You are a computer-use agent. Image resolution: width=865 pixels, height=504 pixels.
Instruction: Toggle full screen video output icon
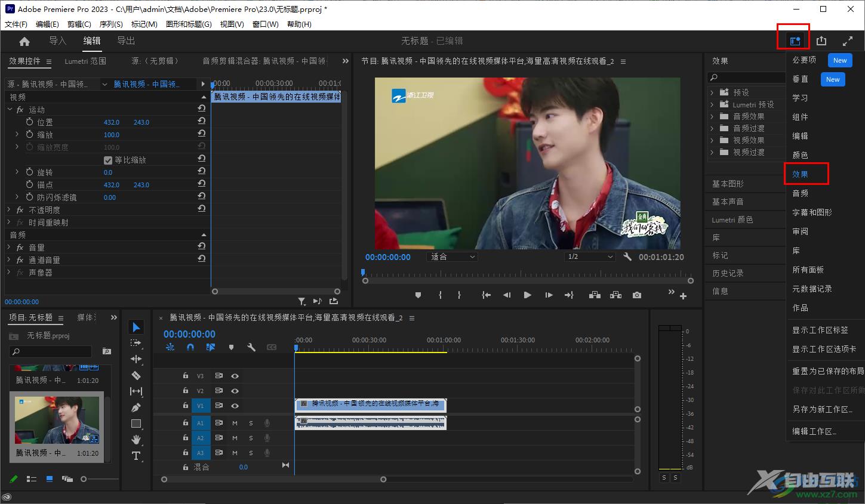pyautogui.click(x=848, y=41)
